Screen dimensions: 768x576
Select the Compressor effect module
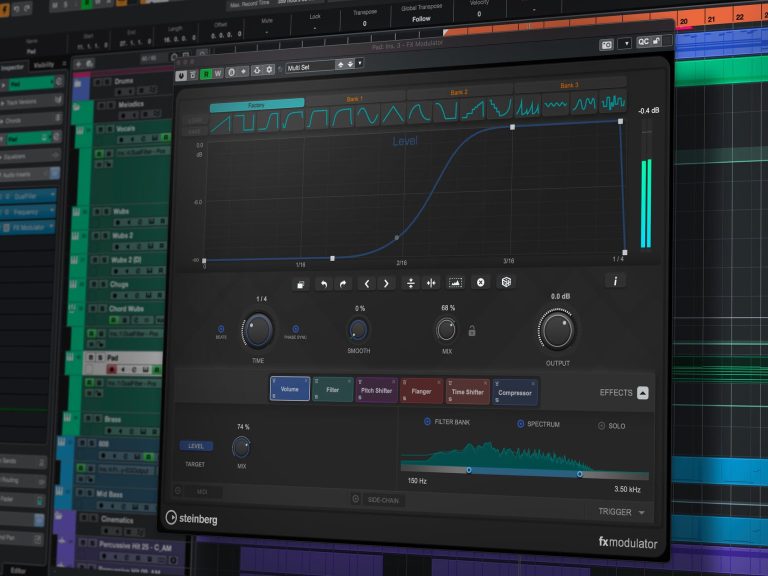tap(515, 393)
